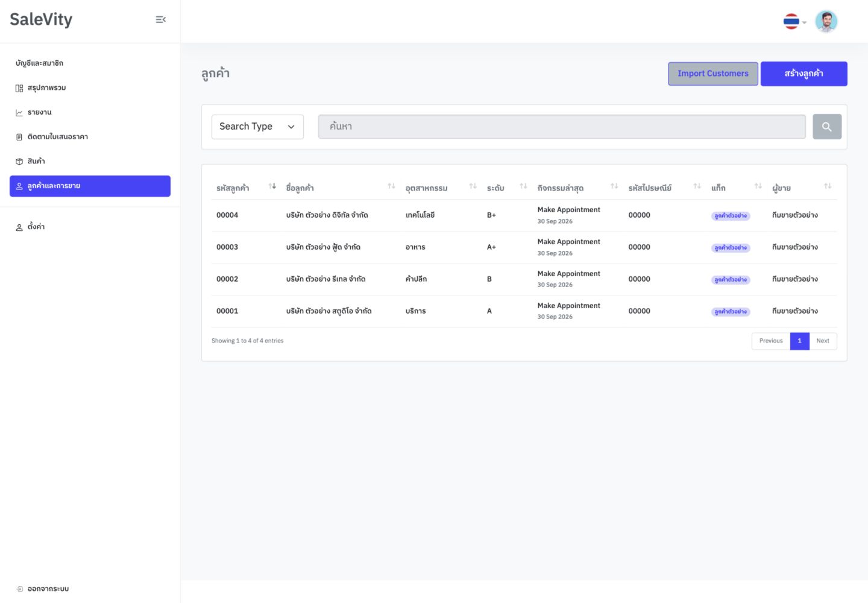Focus the ค้นหา search field
868x603 pixels.
tap(562, 127)
